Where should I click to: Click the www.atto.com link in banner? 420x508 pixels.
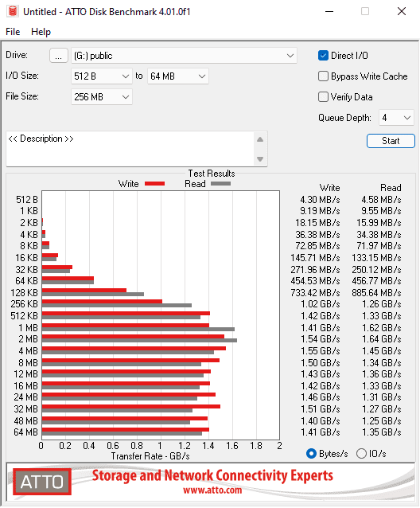pyautogui.click(x=212, y=490)
